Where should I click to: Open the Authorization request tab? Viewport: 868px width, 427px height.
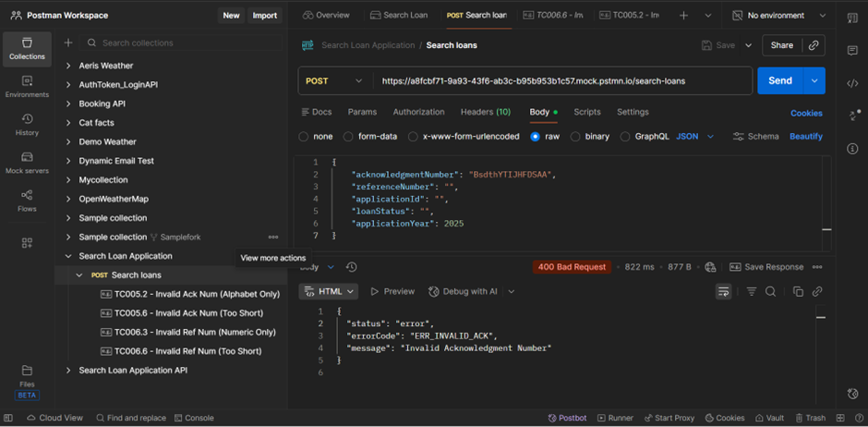(x=418, y=112)
